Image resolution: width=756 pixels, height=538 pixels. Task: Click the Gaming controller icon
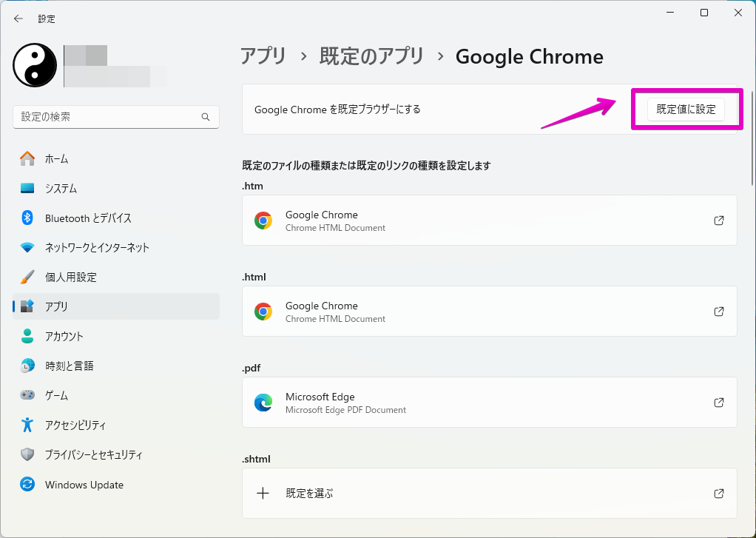point(27,395)
